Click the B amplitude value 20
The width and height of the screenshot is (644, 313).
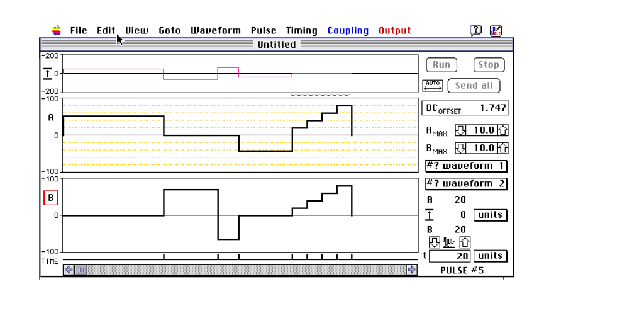click(x=460, y=229)
